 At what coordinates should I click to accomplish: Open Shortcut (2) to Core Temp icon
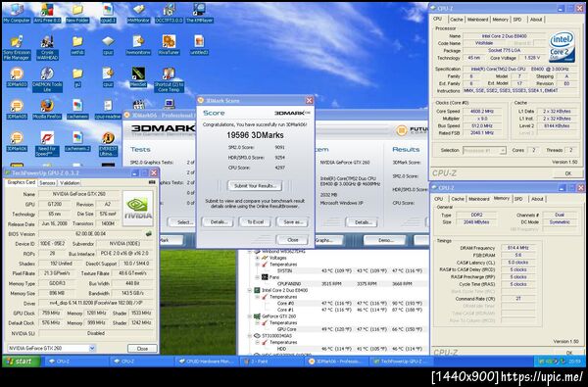point(169,79)
